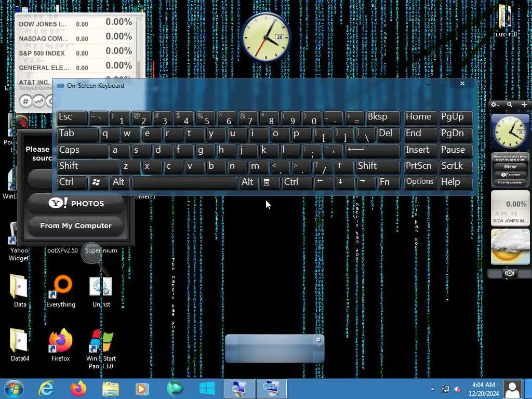Click the chart button in stock widget
Viewport: 532px width, 399px height.
[x=38, y=101]
